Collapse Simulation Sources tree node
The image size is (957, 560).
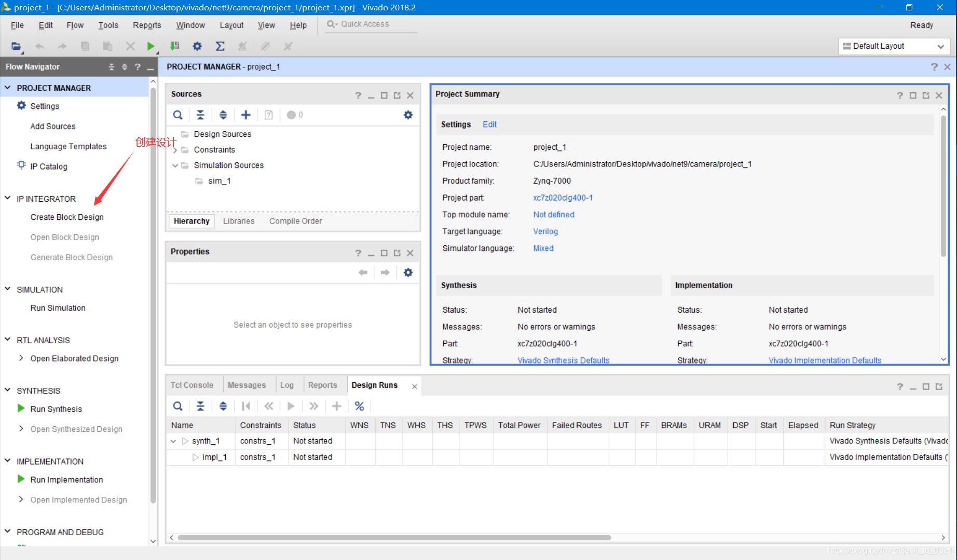[175, 165]
